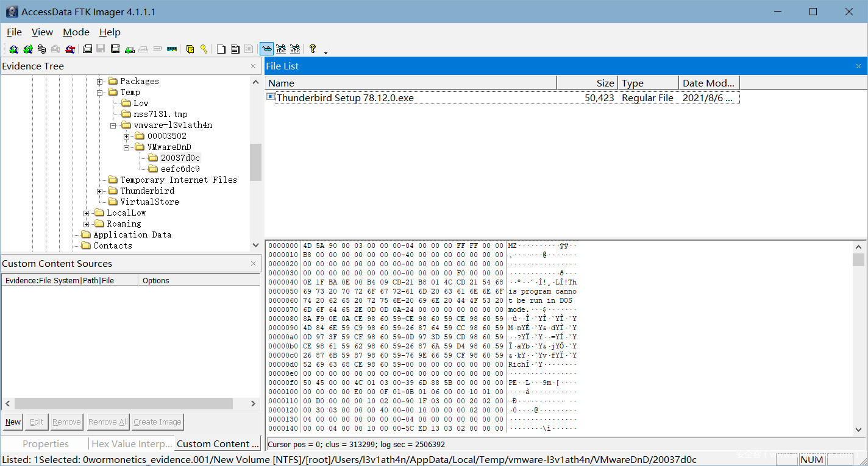Image resolution: width=868 pixels, height=466 pixels.
Task: Switch viewer to HEX mode
Action: tap(295, 49)
